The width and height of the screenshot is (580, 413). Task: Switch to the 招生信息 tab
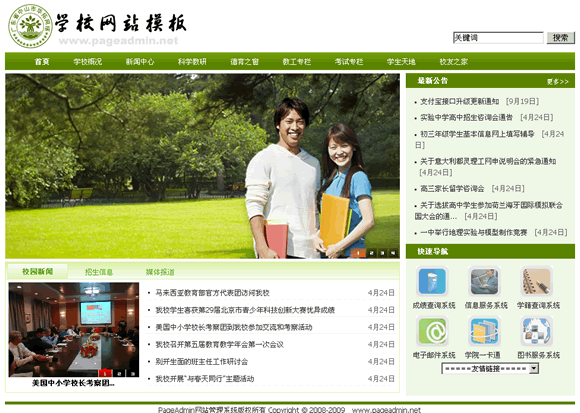click(99, 272)
